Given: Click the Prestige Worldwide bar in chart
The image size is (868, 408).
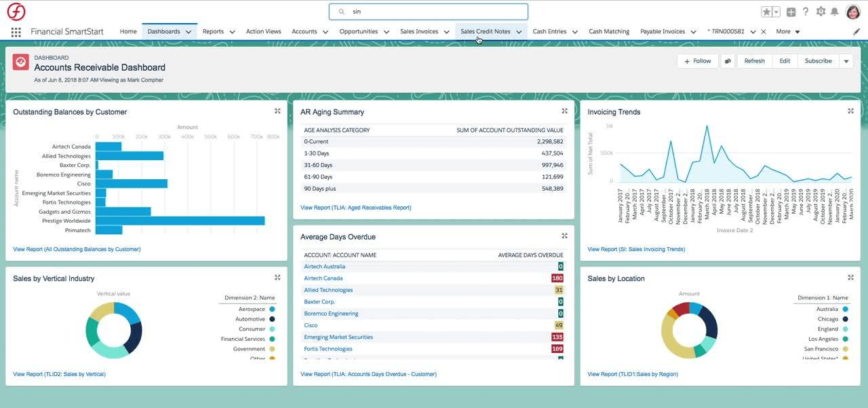Looking at the screenshot, I should (x=180, y=221).
